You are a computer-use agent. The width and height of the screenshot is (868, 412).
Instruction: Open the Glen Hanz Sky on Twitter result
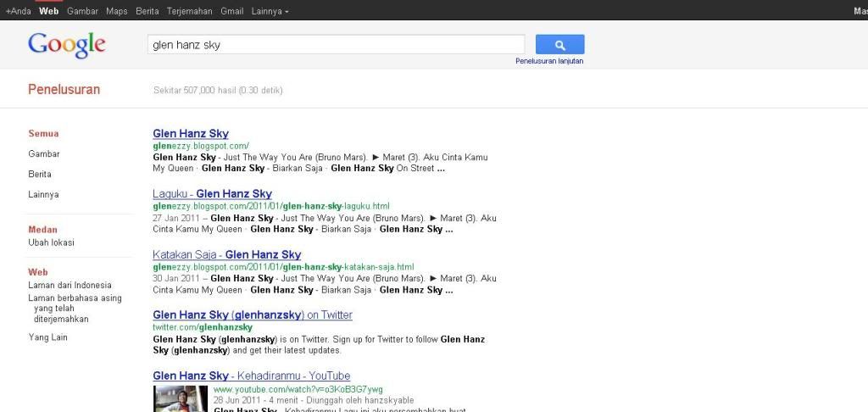pos(253,315)
